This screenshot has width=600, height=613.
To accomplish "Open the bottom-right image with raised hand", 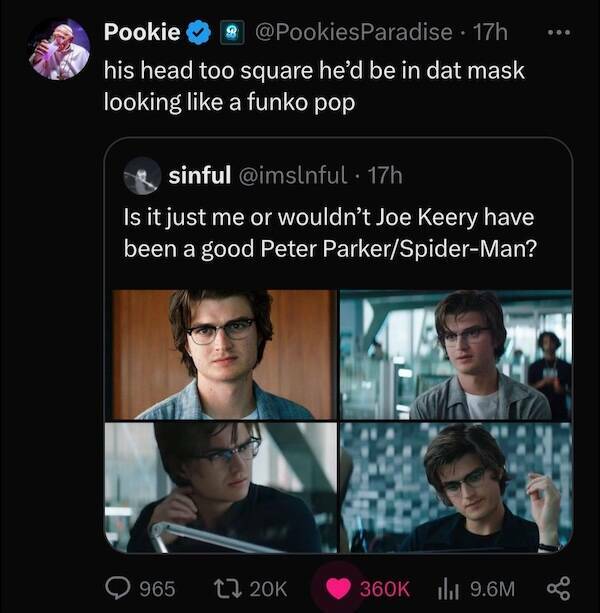I will pyautogui.click(x=456, y=487).
